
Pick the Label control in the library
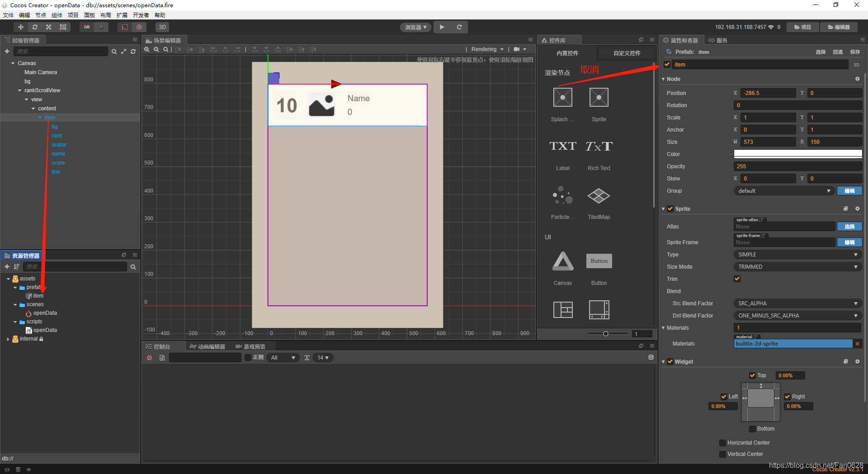(x=563, y=154)
